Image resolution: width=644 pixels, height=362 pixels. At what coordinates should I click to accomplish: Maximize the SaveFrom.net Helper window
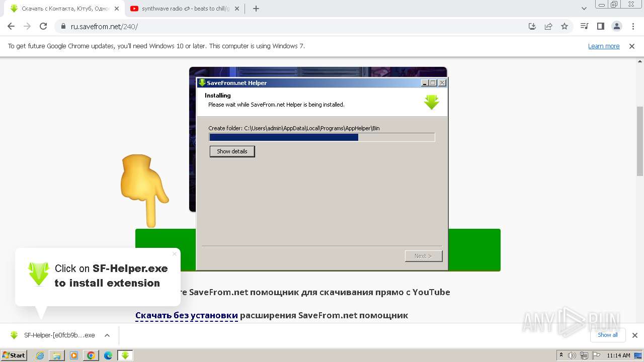433,83
